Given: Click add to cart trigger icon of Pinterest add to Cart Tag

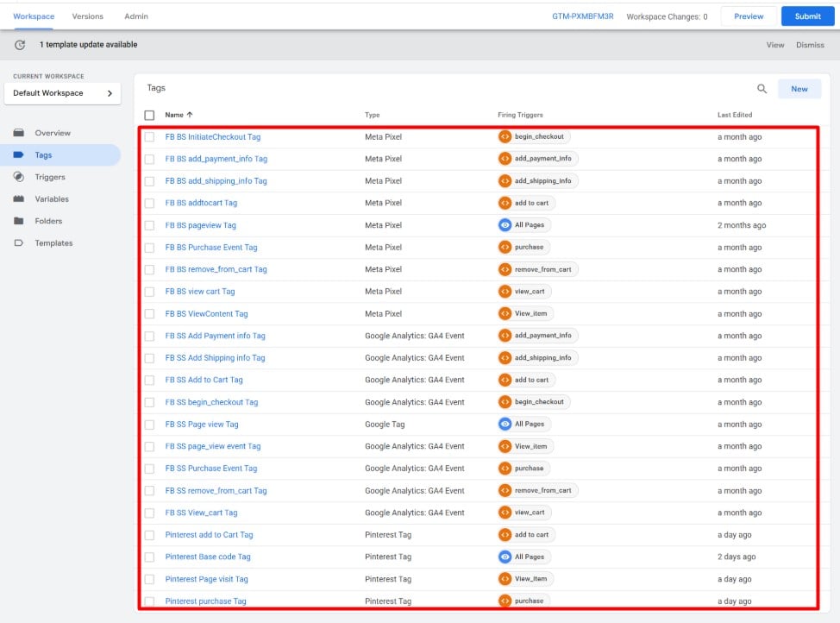Looking at the screenshot, I should [x=505, y=534].
